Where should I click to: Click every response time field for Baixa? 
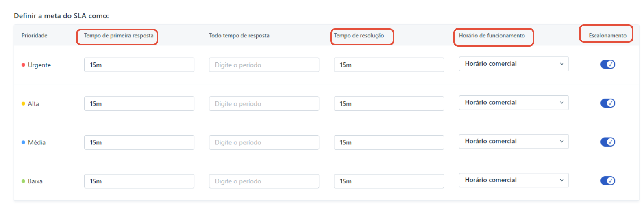(x=264, y=181)
